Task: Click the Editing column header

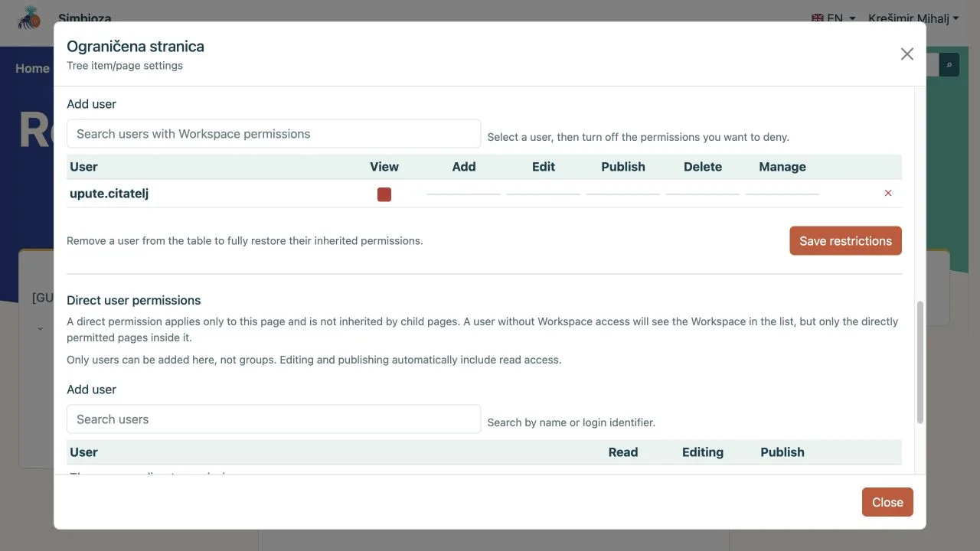Action: click(x=703, y=452)
